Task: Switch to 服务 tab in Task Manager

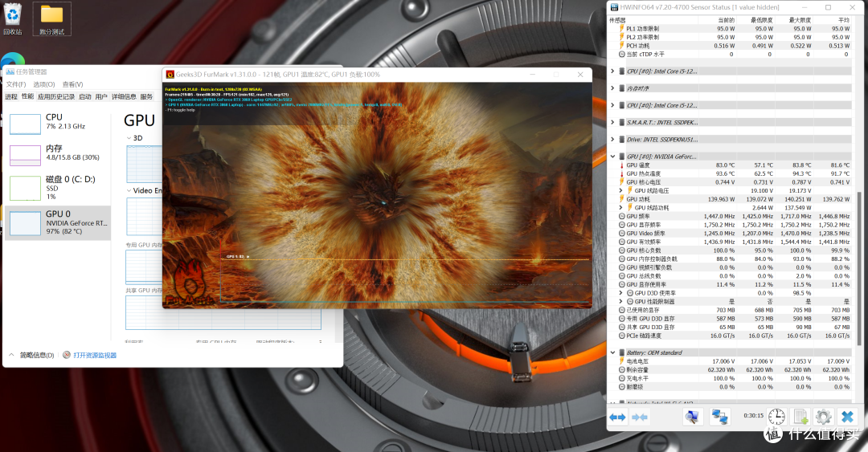Action: pyautogui.click(x=146, y=97)
